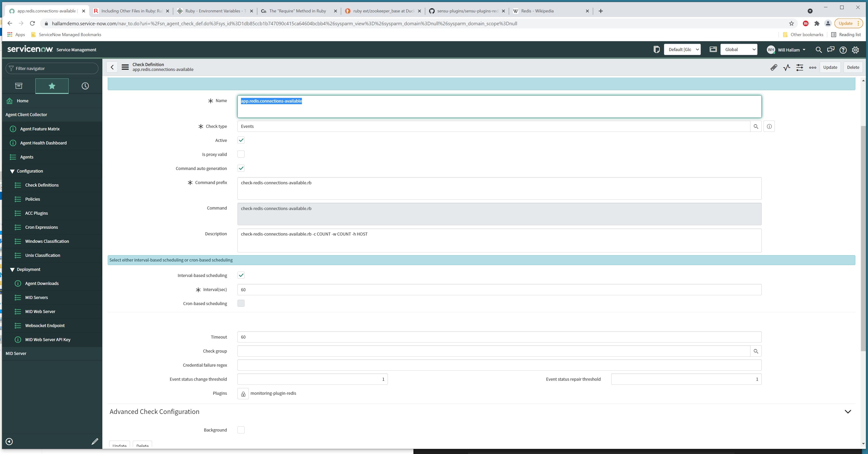Uncheck the Active checkbox
This screenshot has height=454, width=868.
pos(241,140)
